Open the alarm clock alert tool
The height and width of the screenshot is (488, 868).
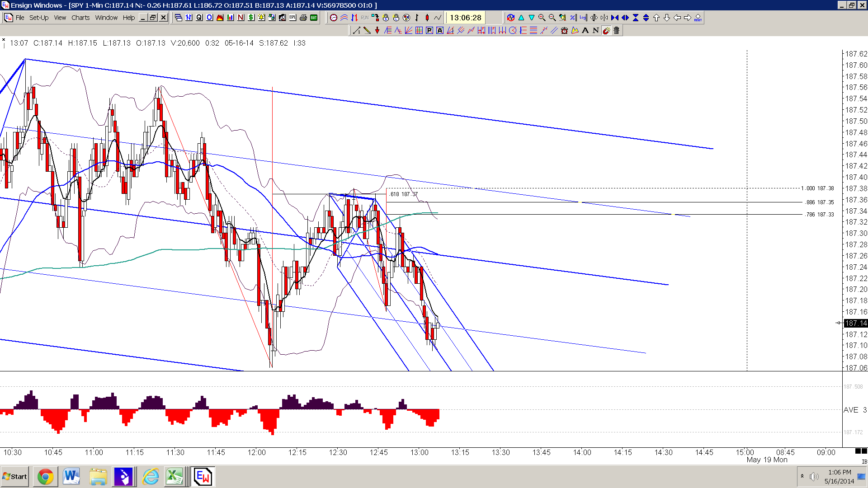tap(564, 30)
